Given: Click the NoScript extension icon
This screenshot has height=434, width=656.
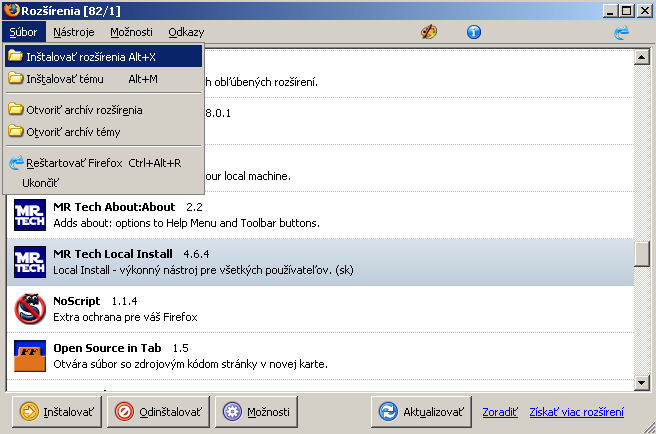Looking at the screenshot, I should point(30,309).
